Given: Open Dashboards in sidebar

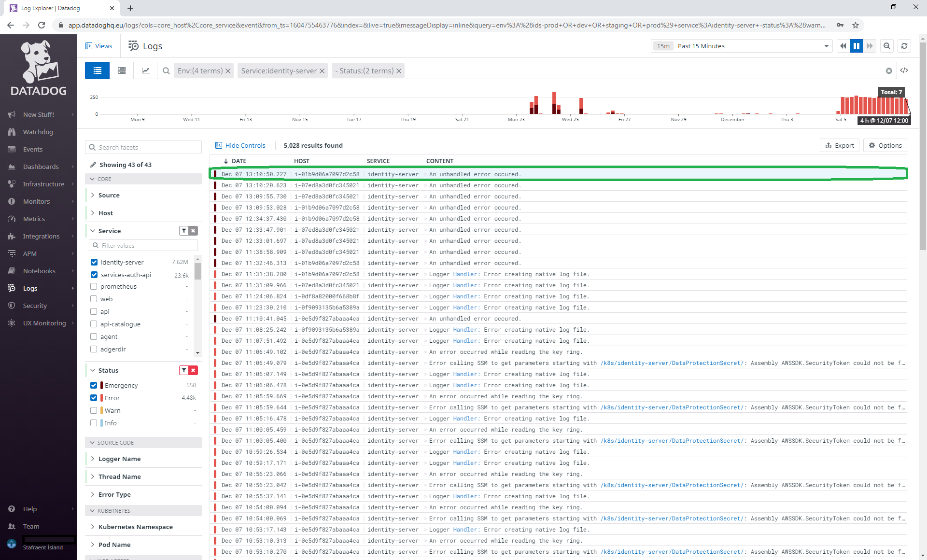Looking at the screenshot, I should [x=39, y=167].
